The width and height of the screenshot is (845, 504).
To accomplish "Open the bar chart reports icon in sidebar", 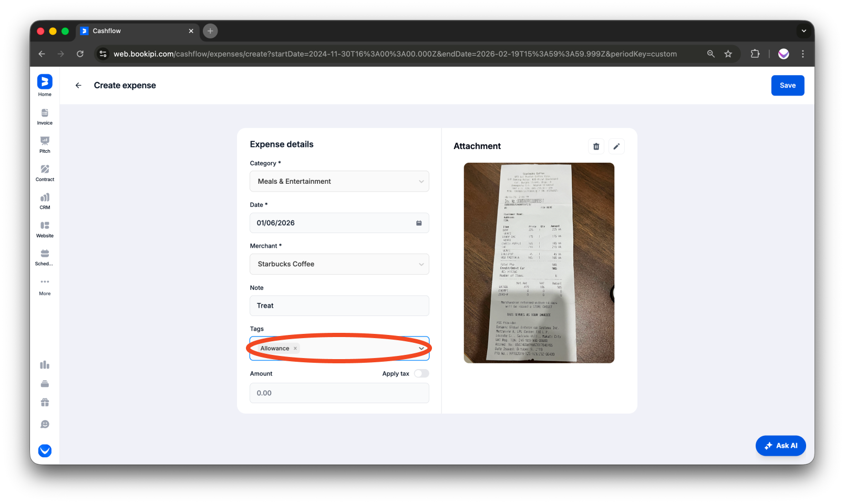I will (x=45, y=365).
